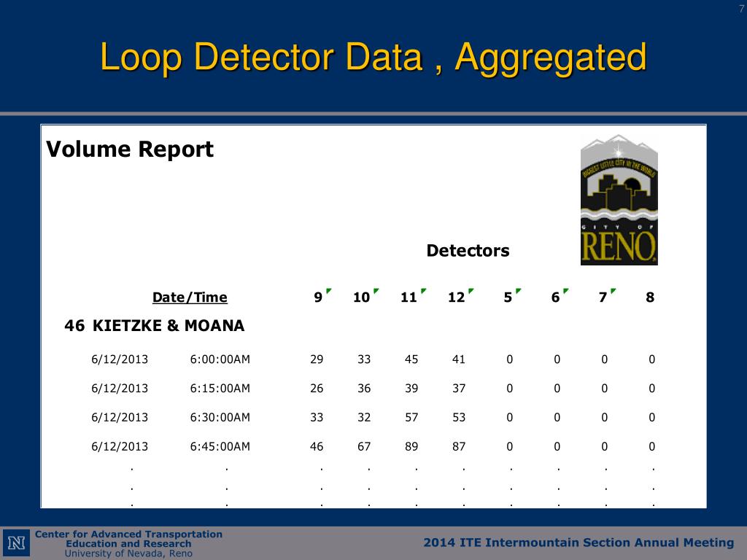The width and height of the screenshot is (747, 560).
Task: Click value 53 in the 6:30:00AM row
Action: (459, 417)
